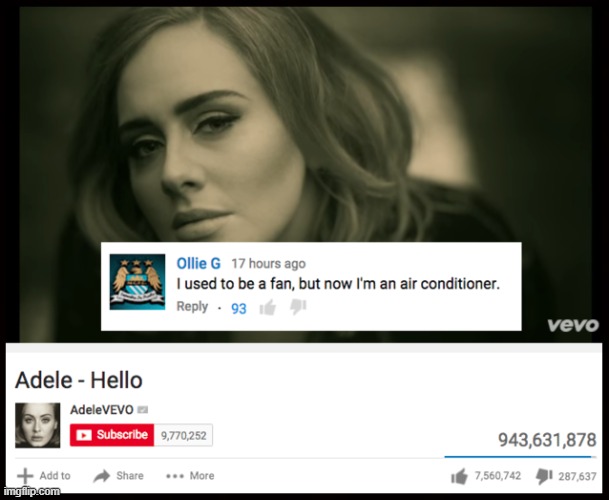Click Ollie G's crest avatar image
Viewport: 609px width, 500px height.
pyautogui.click(x=137, y=282)
